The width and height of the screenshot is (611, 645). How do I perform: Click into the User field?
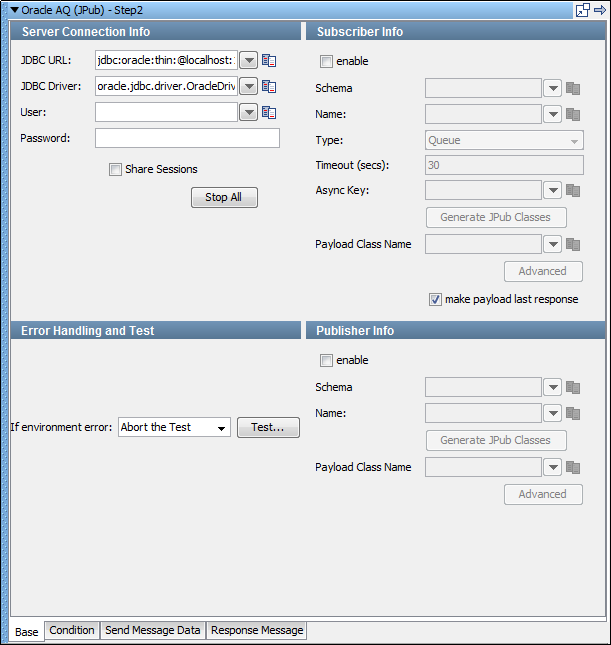[x=166, y=112]
